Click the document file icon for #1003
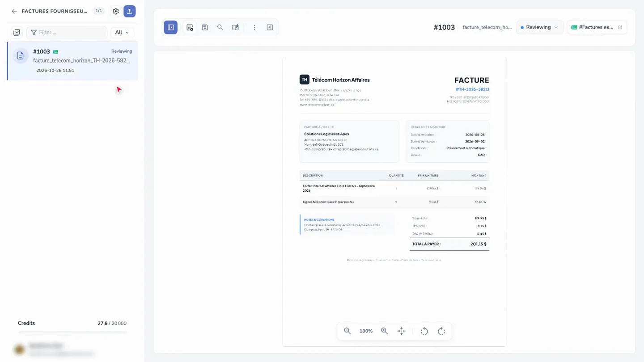 tap(20, 56)
